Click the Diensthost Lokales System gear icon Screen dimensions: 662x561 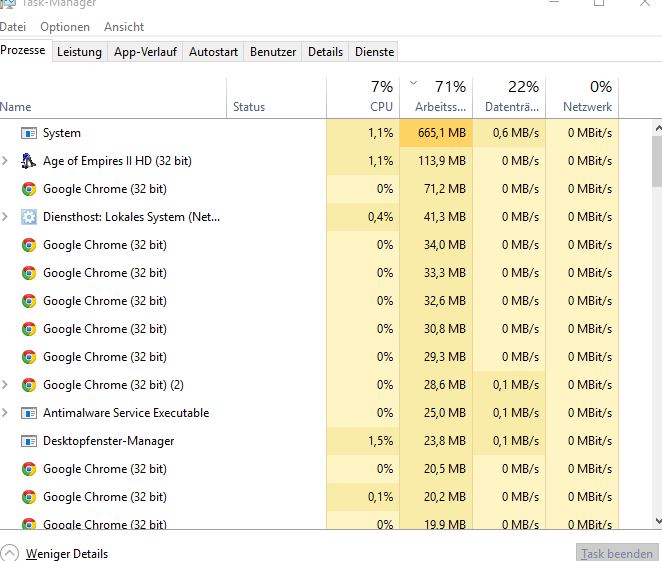pyautogui.click(x=29, y=217)
